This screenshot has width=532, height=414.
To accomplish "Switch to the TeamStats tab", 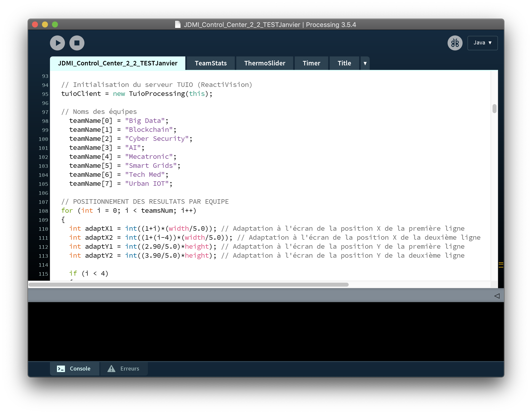I will 211,63.
